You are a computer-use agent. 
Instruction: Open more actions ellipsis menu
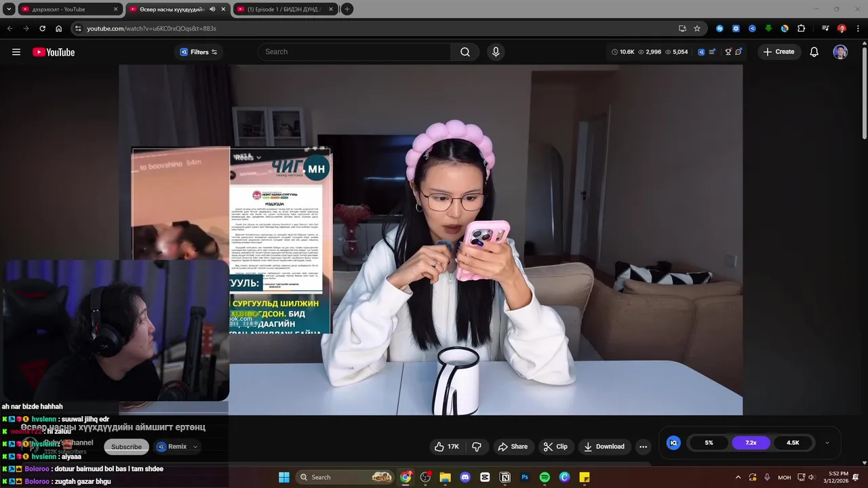tap(643, 447)
